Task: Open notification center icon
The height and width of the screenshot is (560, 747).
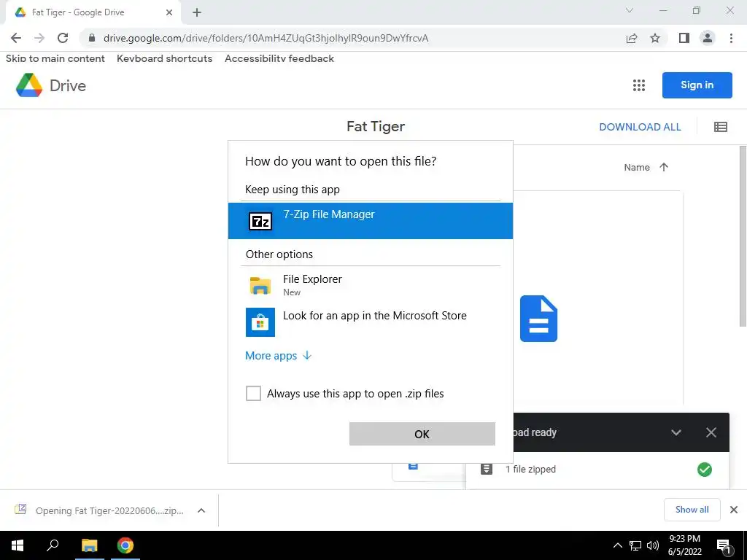Action: point(724,545)
